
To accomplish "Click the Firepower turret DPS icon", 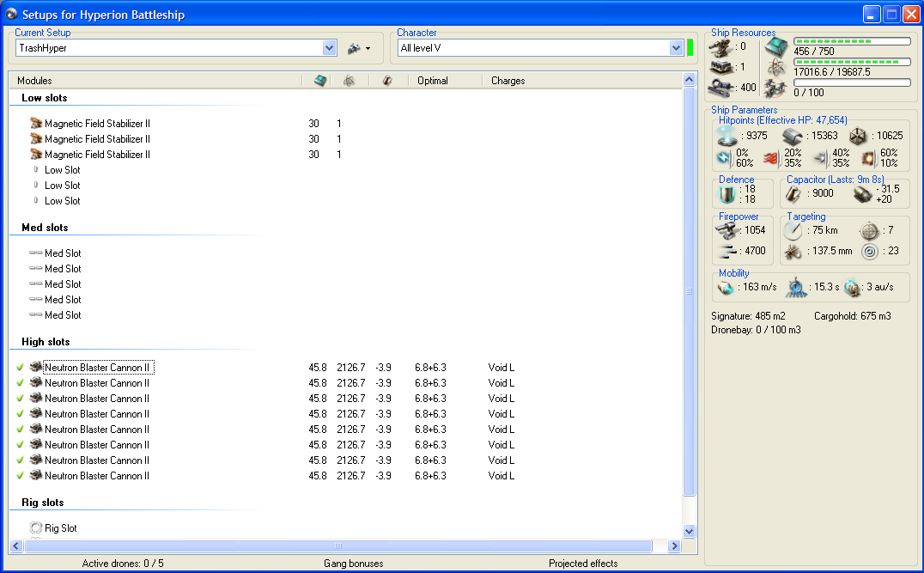I will pos(726,230).
